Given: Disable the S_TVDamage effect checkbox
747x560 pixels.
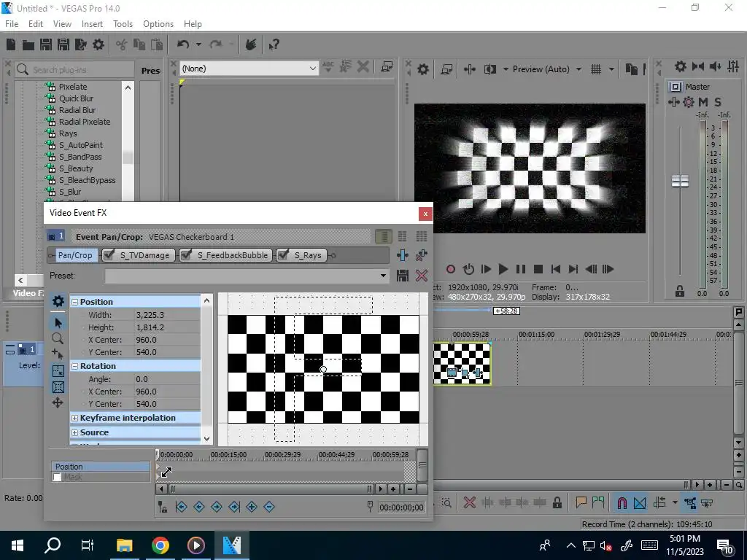Looking at the screenshot, I should point(109,255).
